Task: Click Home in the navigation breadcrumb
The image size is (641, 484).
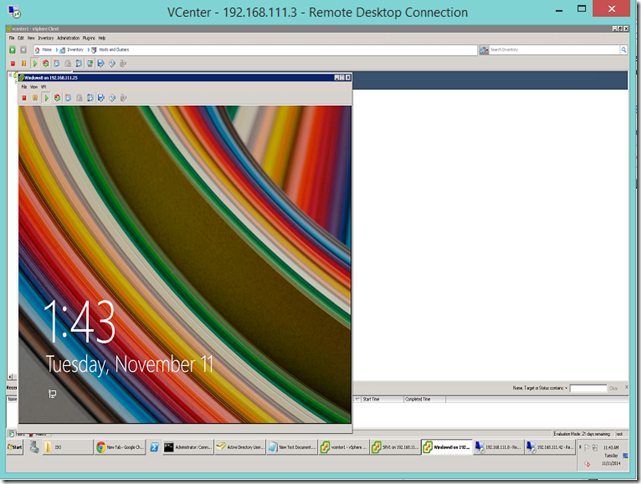Action: coord(47,49)
